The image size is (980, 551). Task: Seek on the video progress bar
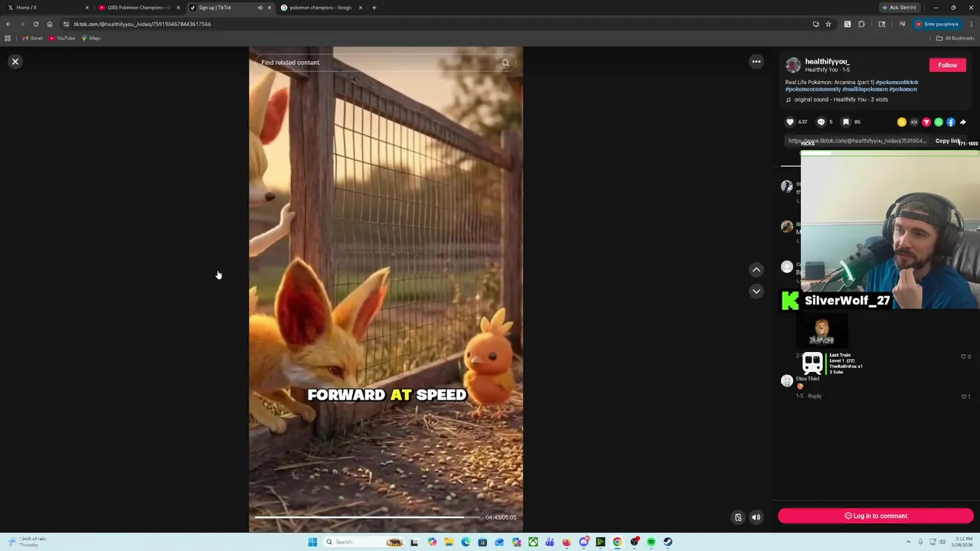(367, 517)
